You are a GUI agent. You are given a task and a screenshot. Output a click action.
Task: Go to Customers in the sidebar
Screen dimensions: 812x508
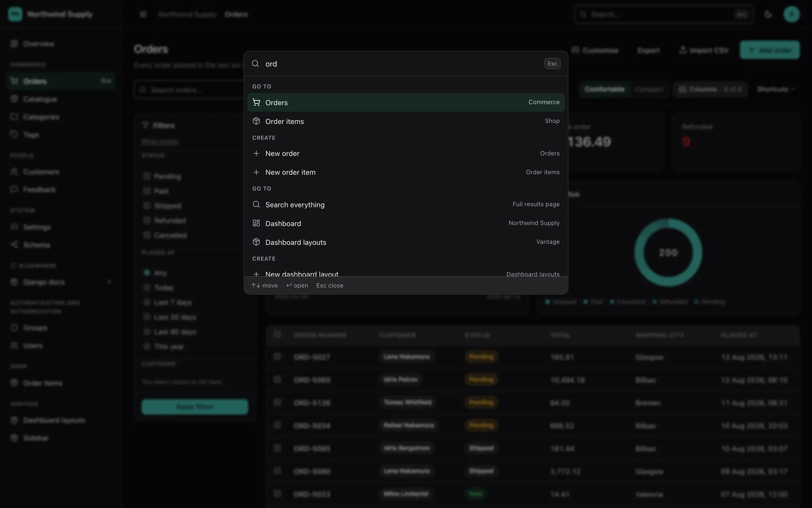61,172
